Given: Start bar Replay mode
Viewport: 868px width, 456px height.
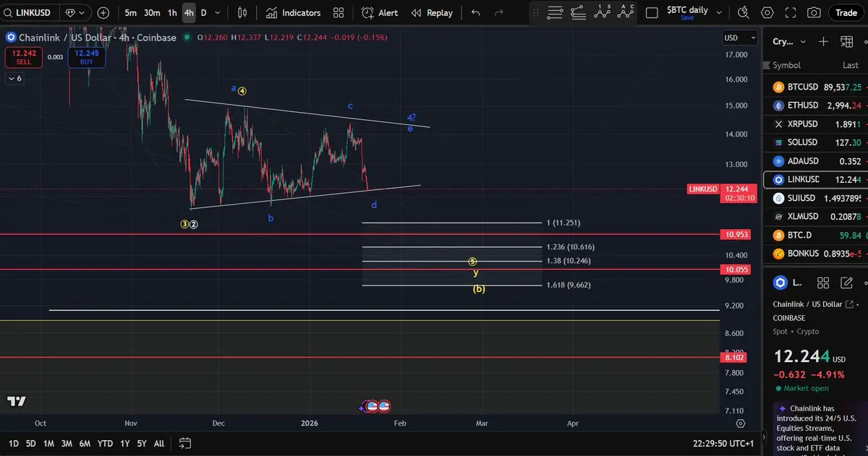Looking at the screenshot, I should (432, 13).
